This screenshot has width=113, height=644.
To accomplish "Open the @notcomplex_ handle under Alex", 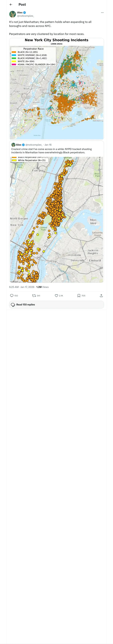I will (x=26, y=16).
